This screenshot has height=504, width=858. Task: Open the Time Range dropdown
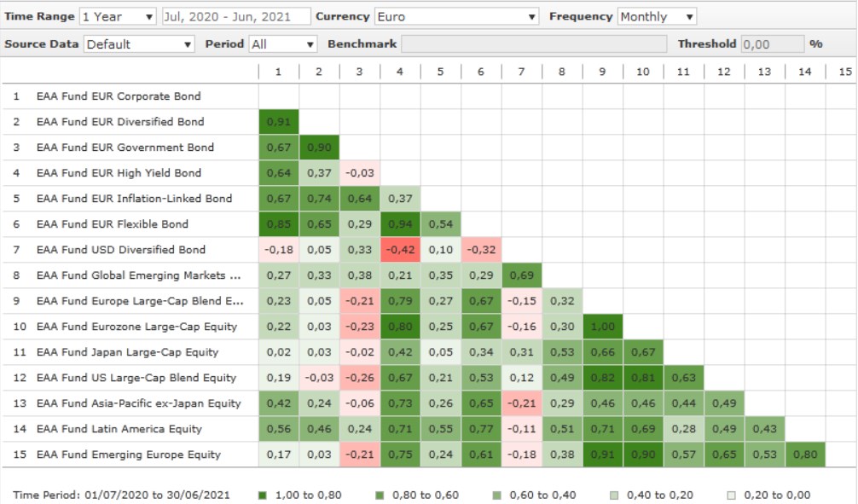[x=118, y=17]
